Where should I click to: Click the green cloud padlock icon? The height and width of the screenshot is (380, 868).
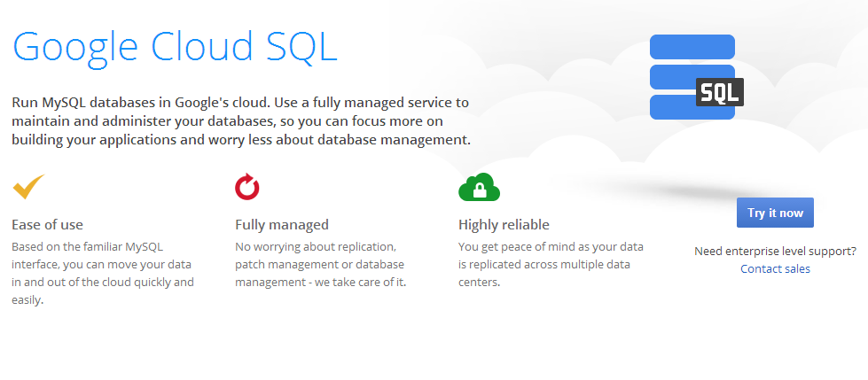point(480,187)
